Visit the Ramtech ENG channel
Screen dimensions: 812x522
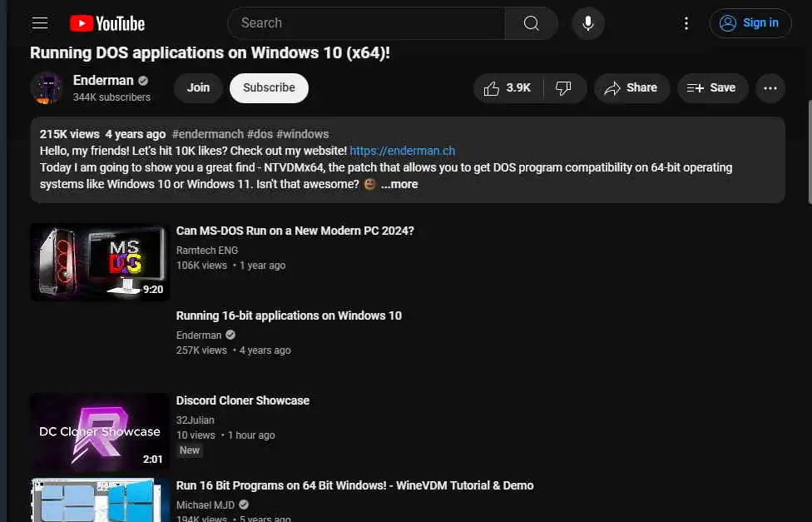click(x=206, y=251)
